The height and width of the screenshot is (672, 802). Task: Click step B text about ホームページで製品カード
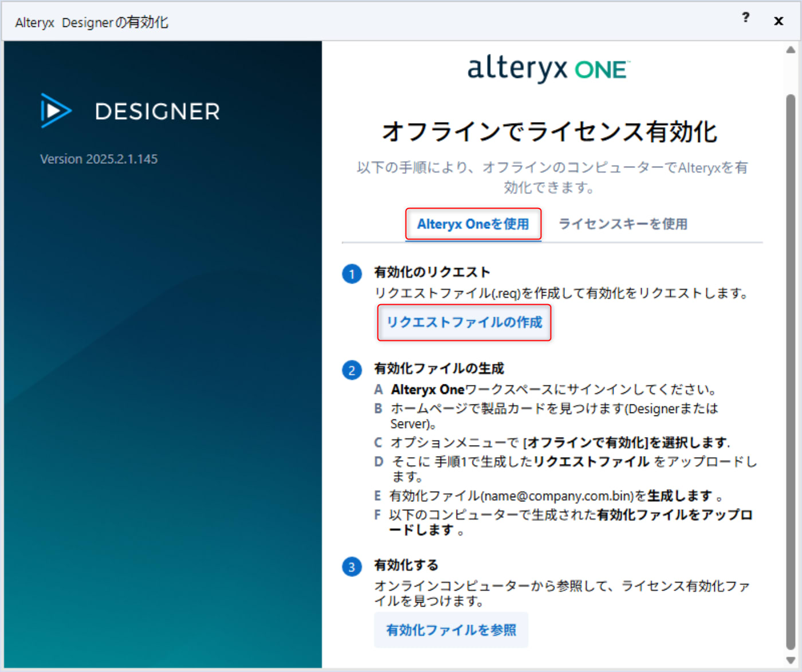coord(554,416)
